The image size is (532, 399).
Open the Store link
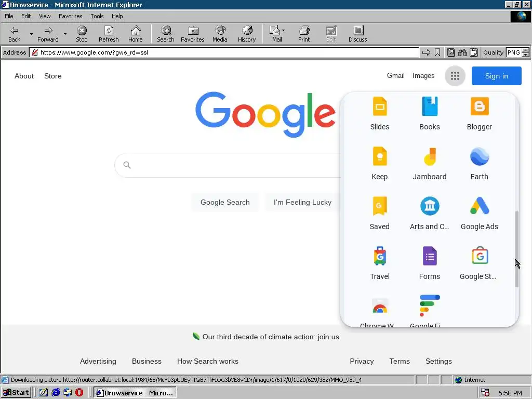coord(53,76)
